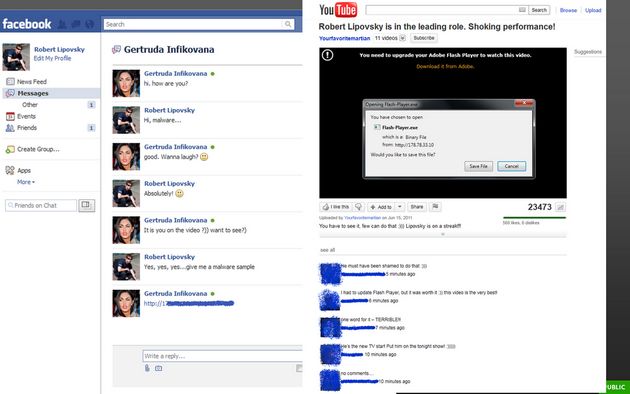Click the Create Group icon
The width and height of the screenshot is (630, 394).
[x=10, y=149]
